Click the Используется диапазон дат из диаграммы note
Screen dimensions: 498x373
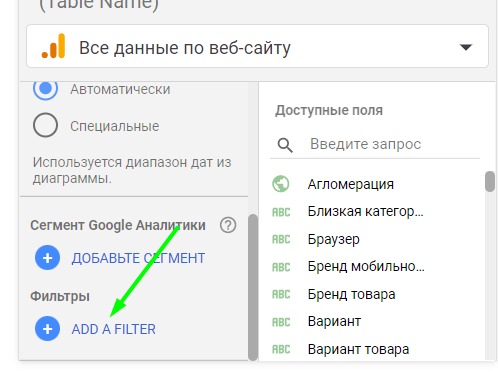[132, 170]
